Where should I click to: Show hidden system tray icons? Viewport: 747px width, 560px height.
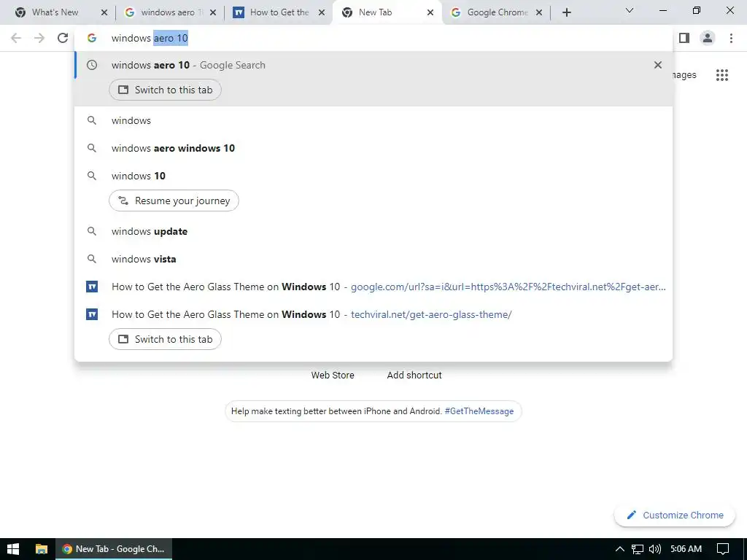pos(619,549)
